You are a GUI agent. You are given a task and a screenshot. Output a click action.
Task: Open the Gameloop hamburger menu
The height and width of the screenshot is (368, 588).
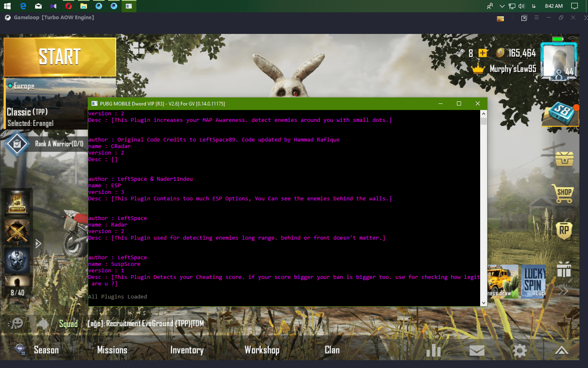(x=537, y=18)
